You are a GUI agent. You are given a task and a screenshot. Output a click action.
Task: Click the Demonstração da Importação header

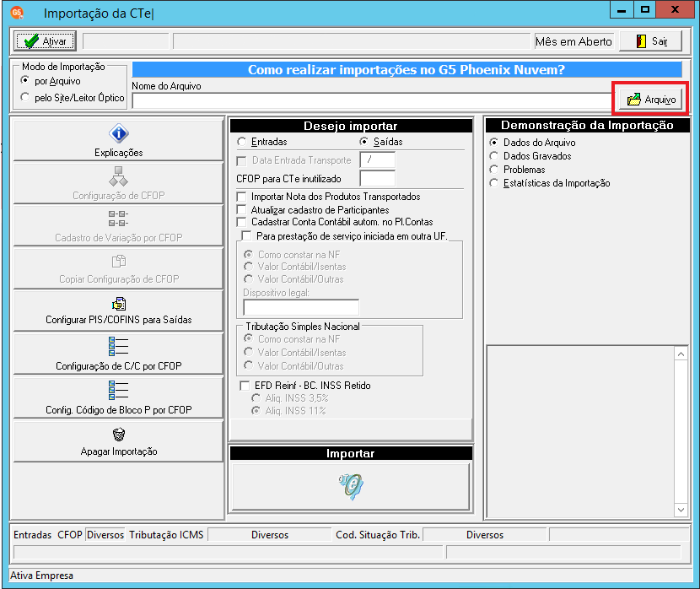pyautogui.click(x=587, y=125)
